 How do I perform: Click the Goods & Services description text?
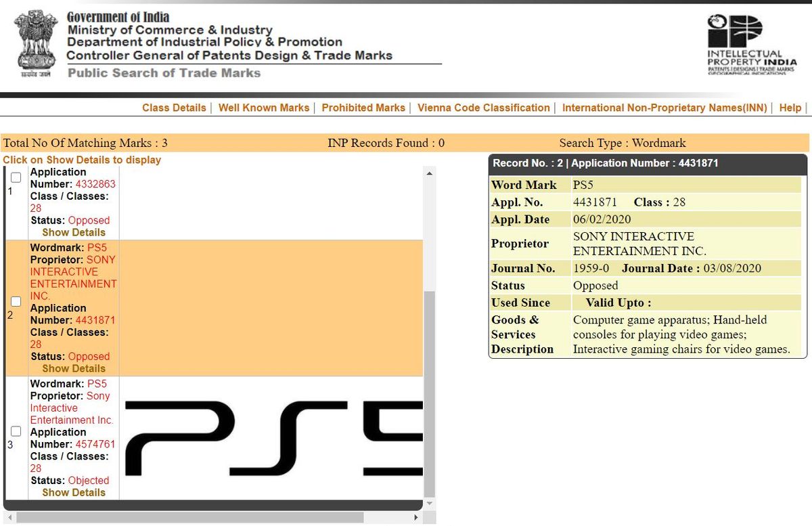click(x=681, y=334)
